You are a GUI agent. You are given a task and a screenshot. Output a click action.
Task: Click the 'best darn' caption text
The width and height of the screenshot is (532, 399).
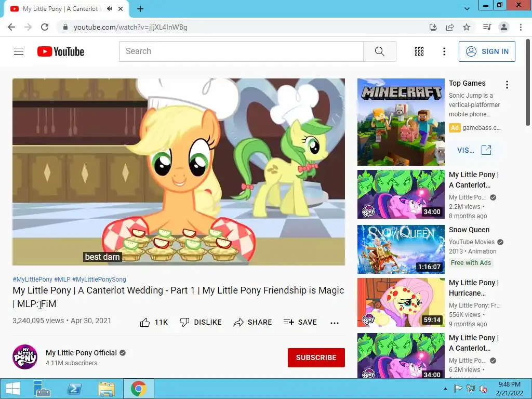tap(102, 257)
